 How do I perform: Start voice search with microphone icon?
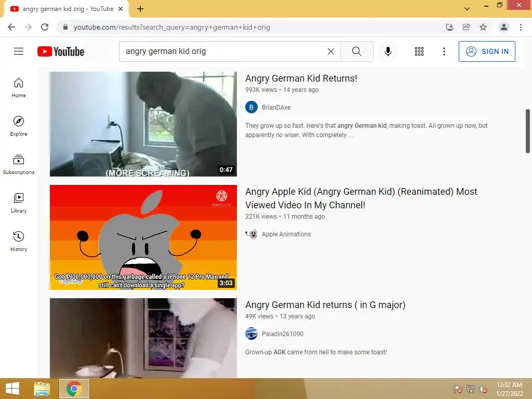388,51
